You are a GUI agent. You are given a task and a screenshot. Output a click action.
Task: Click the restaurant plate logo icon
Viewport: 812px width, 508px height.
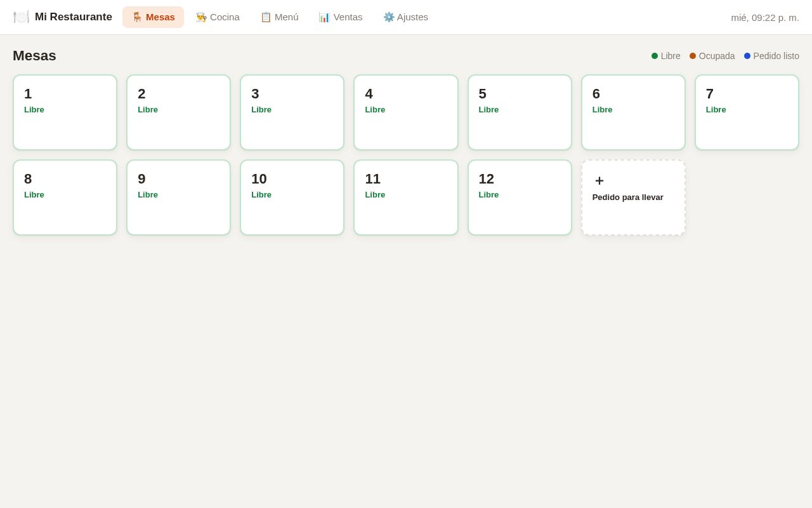coord(21,17)
